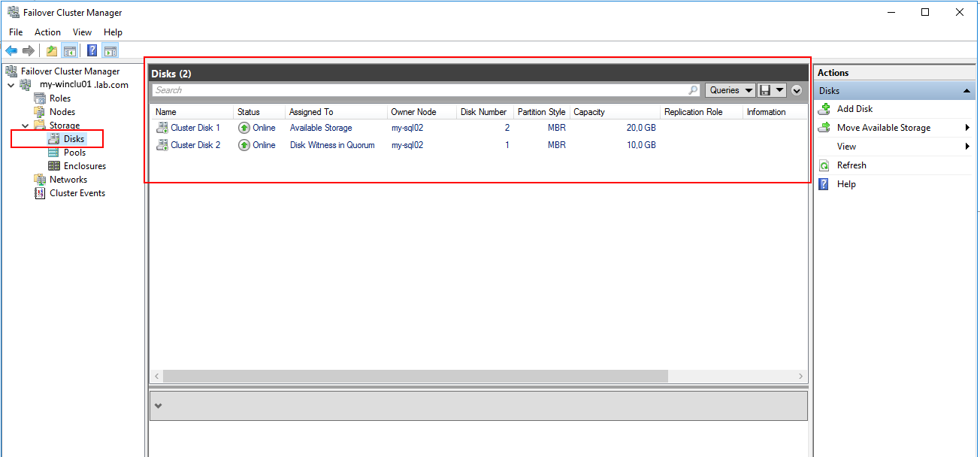
Task: Sort by the Disk Number column header
Action: tap(485, 112)
